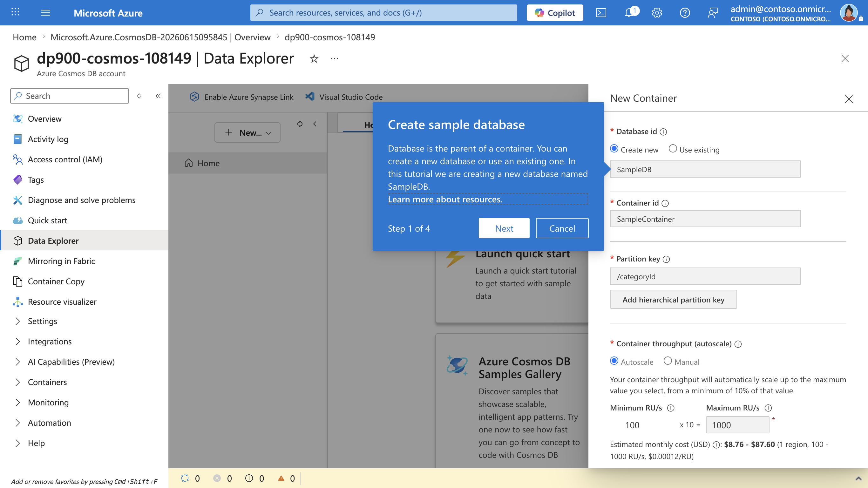This screenshot has height=488, width=868.
Task: Open the more options ellipsis by title
Action: (334, 59)
